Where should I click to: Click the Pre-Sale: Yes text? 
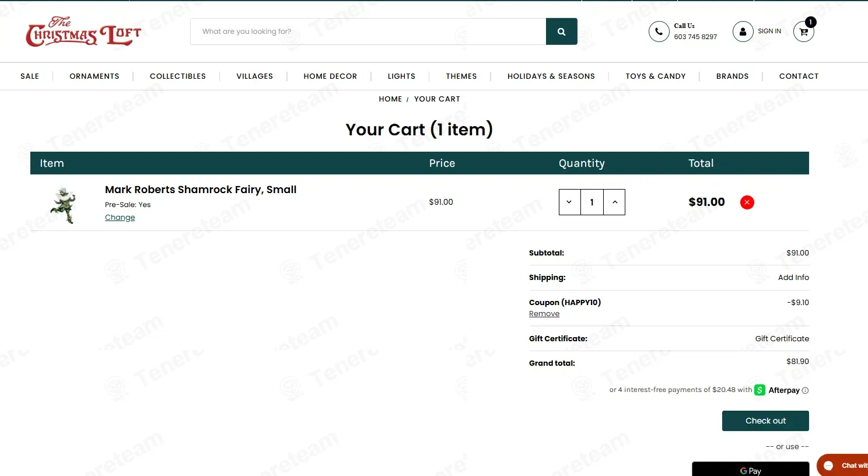[128, 205]
